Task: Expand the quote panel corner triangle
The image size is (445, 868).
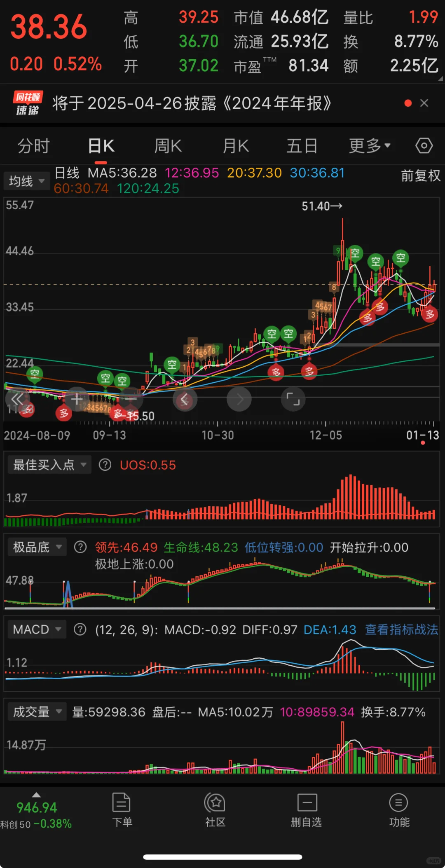Action: tap(440, 78)
